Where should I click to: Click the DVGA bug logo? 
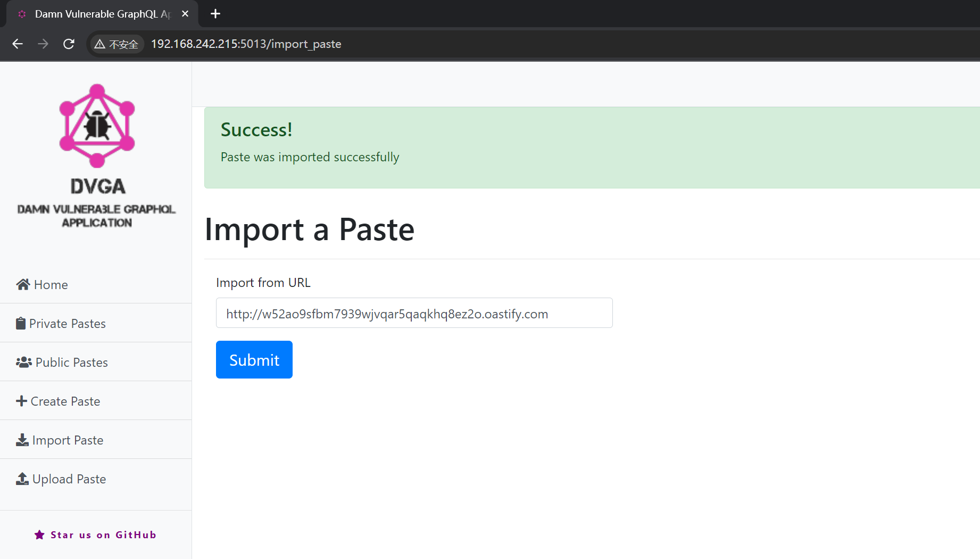[x=97, y=126]
